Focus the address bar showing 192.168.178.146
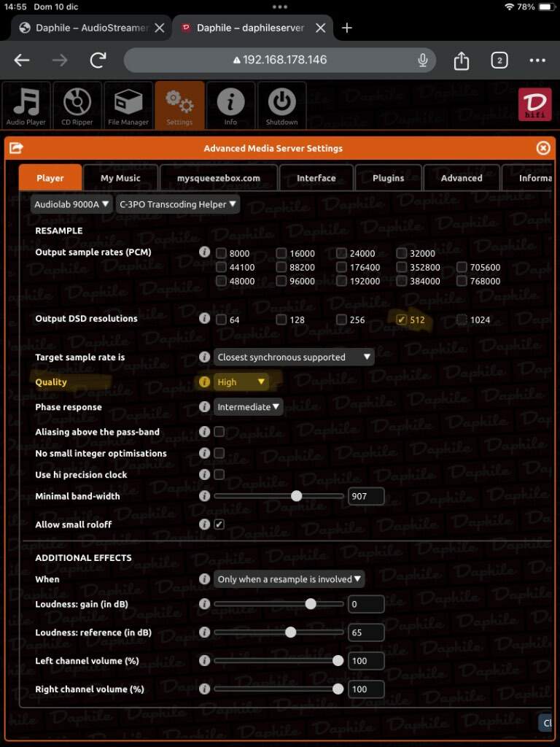Image resolution: width=560 pixels, height=747 pixels. (x=279, y=60)
